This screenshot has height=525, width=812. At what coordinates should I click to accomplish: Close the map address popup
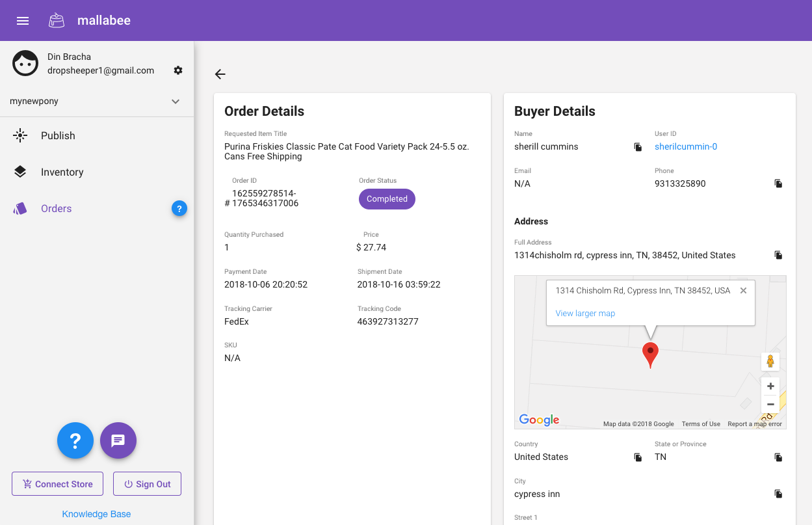pos(743,291)
